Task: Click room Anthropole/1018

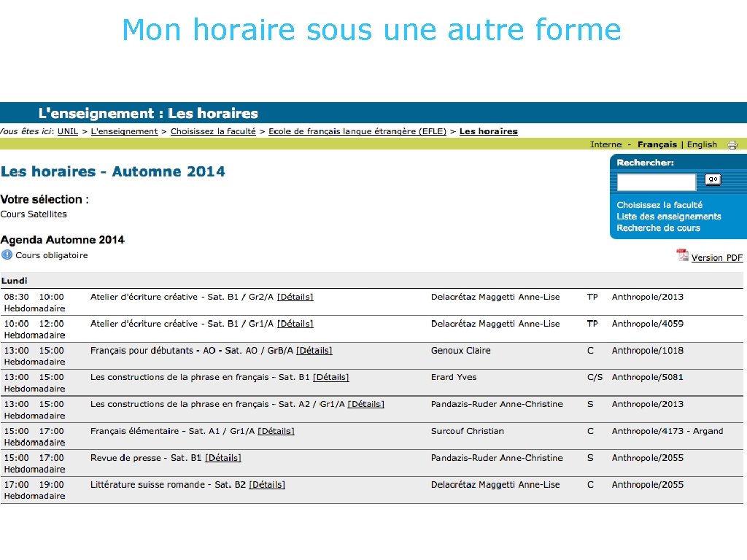Action: click(648, 351)
